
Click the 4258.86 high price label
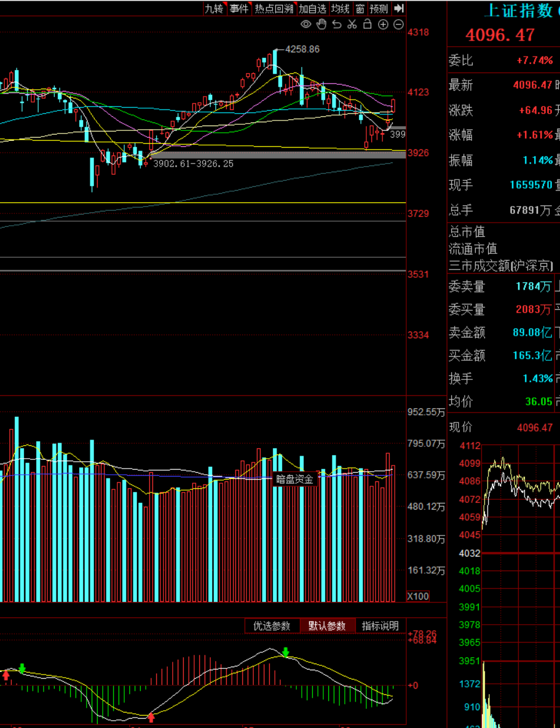click(x=302, y=49)
